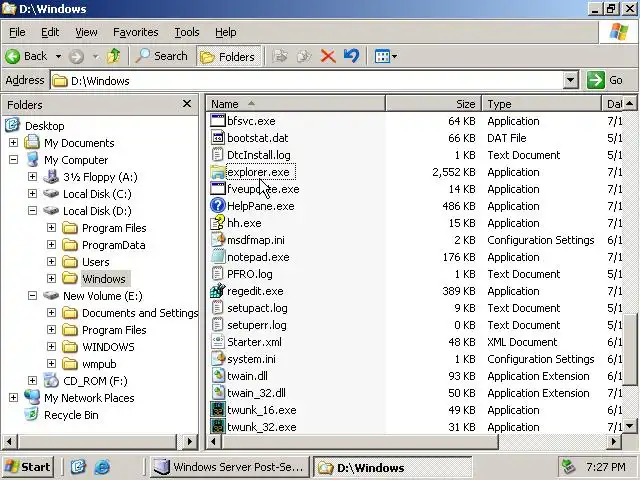Launch Internet Explorer from quick launch
This screenshot has height=480, width=640.
(x=102, y=467)
